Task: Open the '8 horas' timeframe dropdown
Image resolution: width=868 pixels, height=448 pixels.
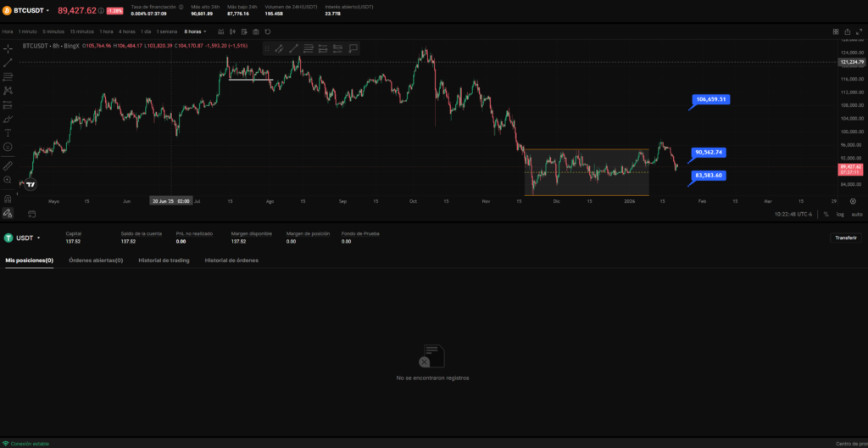Action: [196, 31]
